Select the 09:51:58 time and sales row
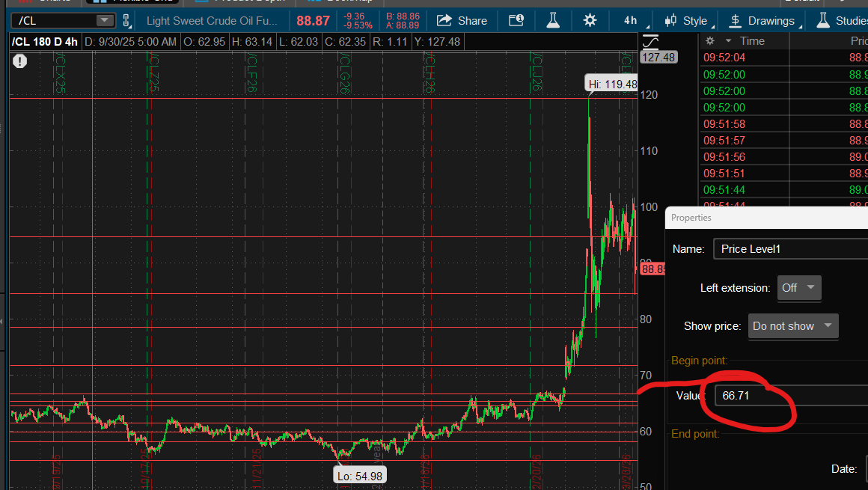The width and height of the screenshot is (868, 490). click(784, 124)
